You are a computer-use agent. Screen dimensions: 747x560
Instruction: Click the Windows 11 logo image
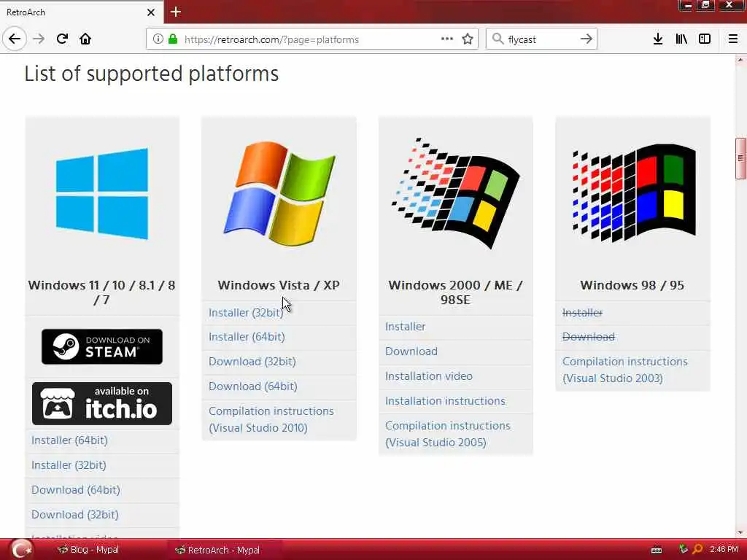[102, 193]
